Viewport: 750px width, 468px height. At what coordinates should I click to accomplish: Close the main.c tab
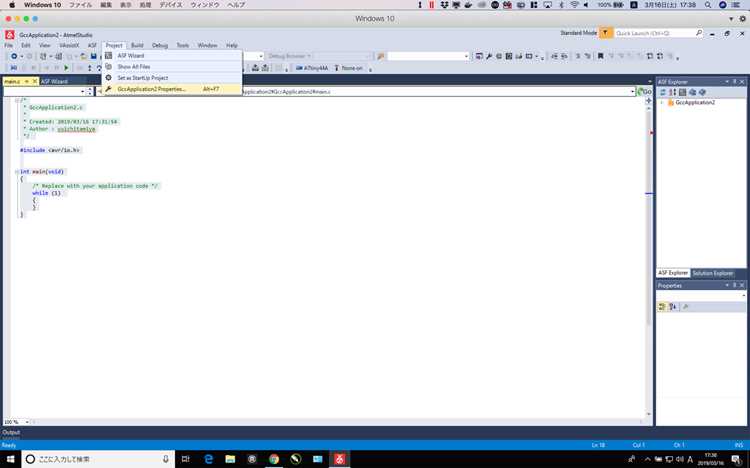(34, 81)
